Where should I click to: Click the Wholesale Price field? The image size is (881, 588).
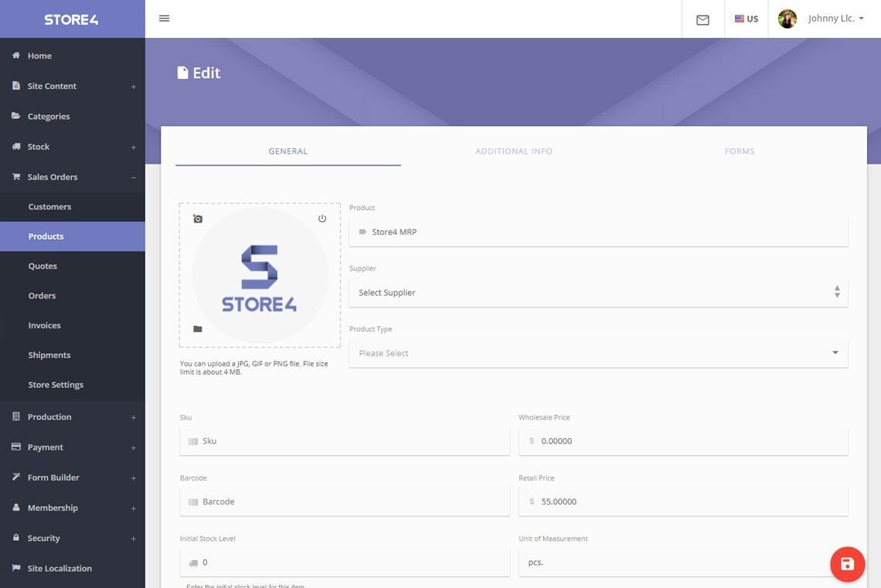(683, 441)
